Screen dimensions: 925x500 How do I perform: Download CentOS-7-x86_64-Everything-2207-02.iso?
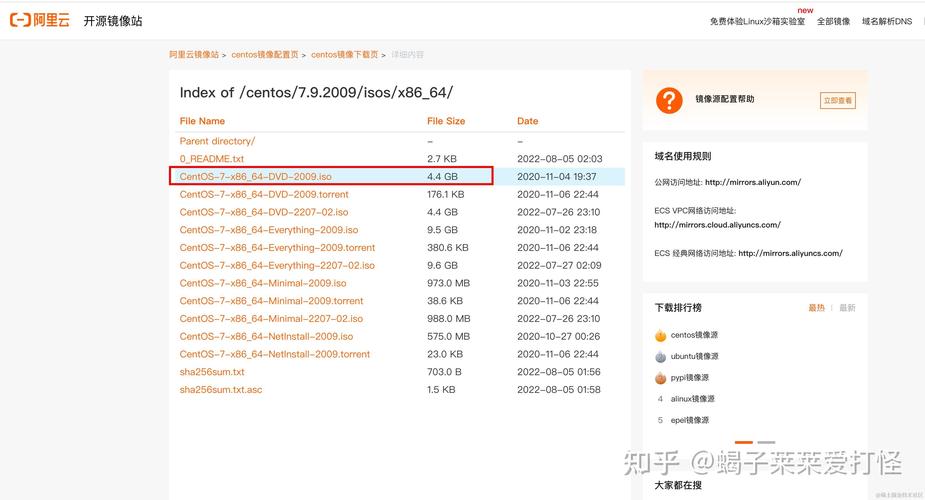pyautogui.click(x=277, y=265)
